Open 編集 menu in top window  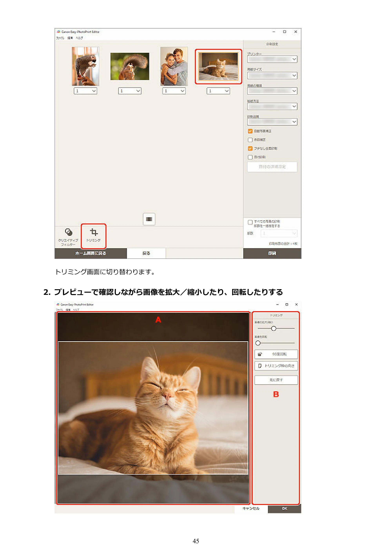[x=70, y=38]
